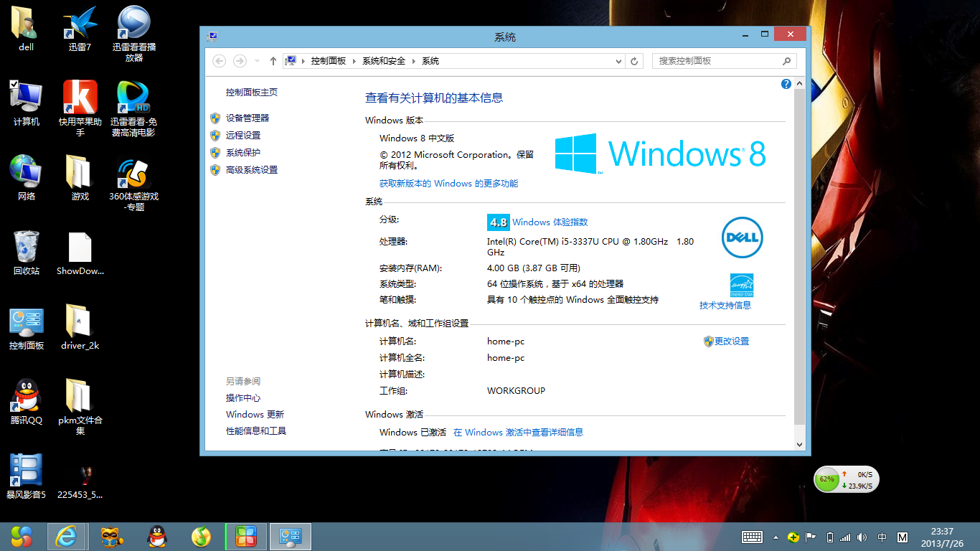Open the touch keyboard tray icon

[751, 537]
